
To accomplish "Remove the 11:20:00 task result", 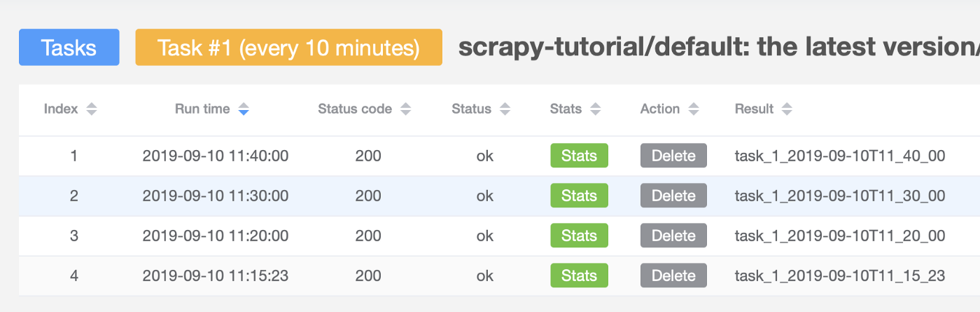I will click(673, 236).
